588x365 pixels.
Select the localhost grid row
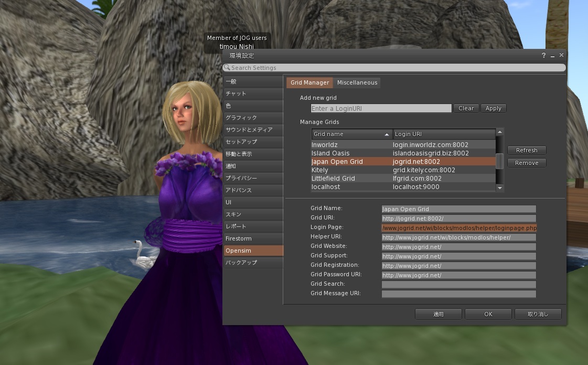pyautogui.click(x=403, y=187)
